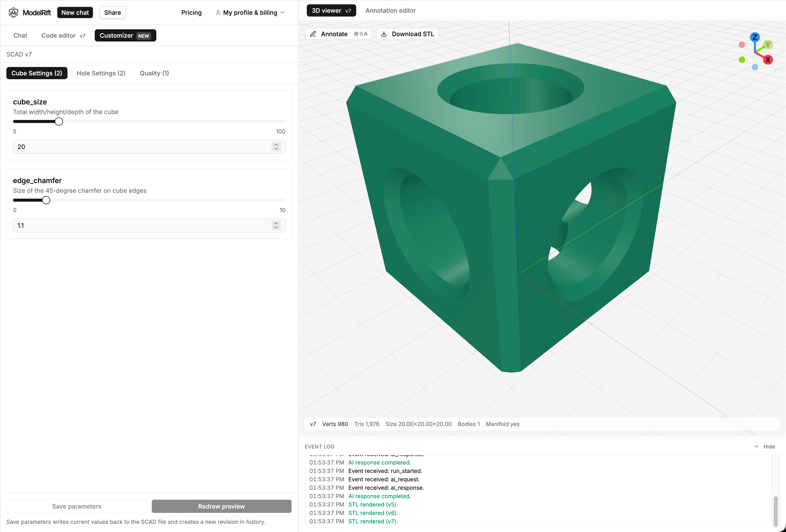Switch to the Hole Settings tab
This screenshot has width=786, height=532.
(x=101, y=73)
